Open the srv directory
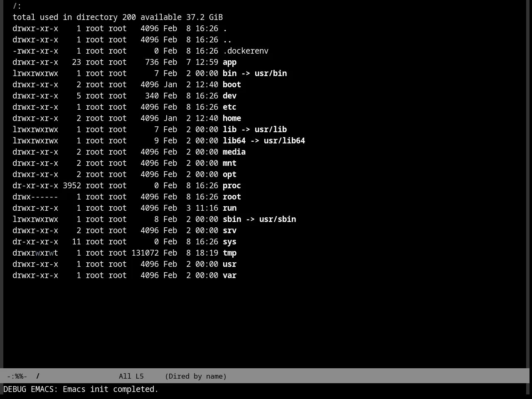The image size is (532, 399). click(x=229, y=231)
